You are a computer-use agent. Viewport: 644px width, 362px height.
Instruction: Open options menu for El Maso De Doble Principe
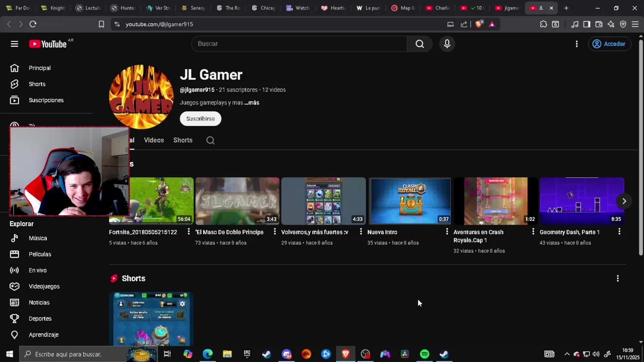click(275, 232)
